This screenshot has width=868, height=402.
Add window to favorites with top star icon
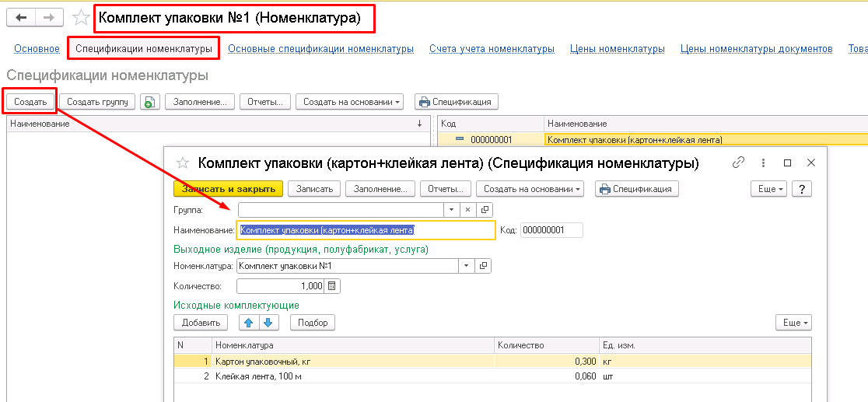79,18
